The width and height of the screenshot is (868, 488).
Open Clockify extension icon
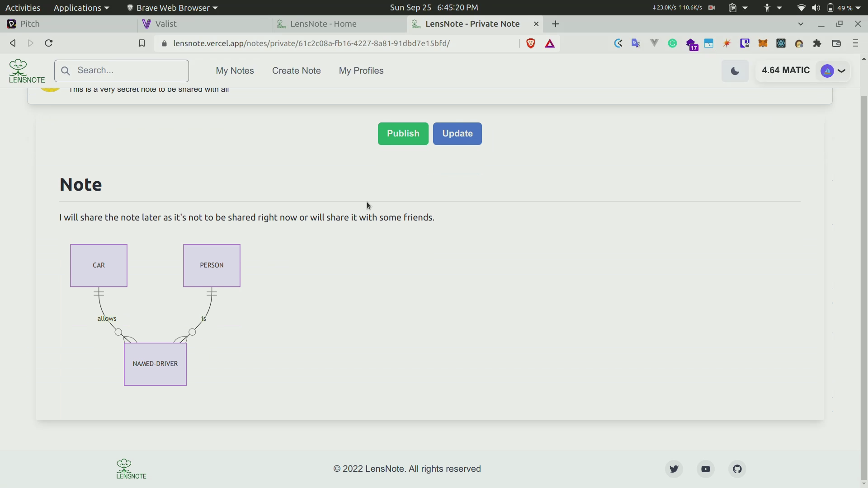(618, 43)
